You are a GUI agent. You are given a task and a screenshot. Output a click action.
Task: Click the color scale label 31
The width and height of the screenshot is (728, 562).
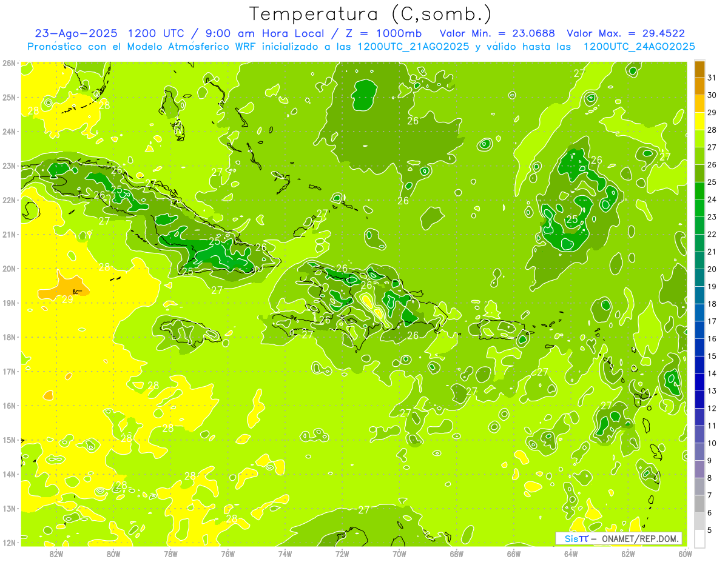(x=712, y=78)
